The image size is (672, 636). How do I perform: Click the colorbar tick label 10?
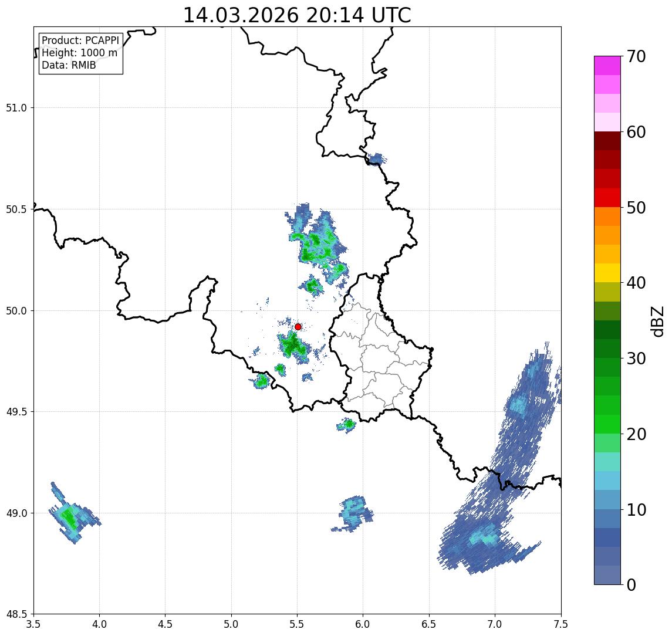coord(636,510)
